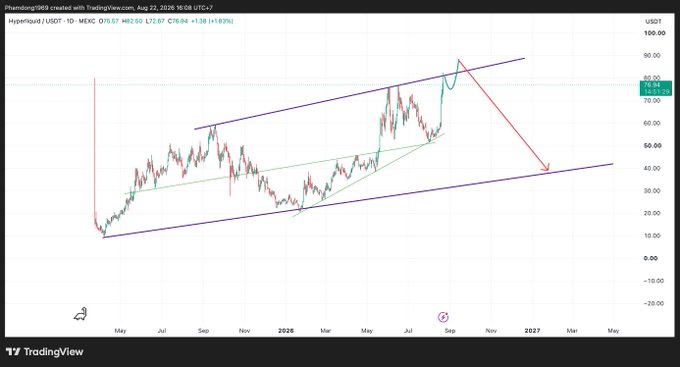Click the purple lightning event marker
Image resolution: width=680 pixels, height=367 pixels.
pos(443,317)
